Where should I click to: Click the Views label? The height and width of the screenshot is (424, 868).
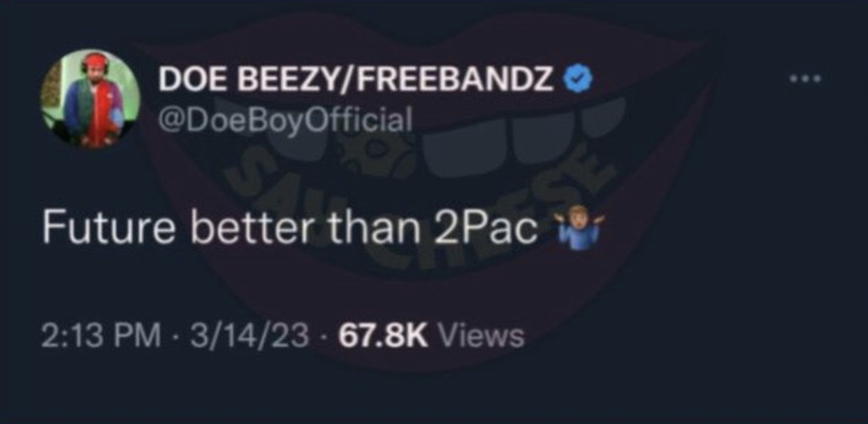480,336
